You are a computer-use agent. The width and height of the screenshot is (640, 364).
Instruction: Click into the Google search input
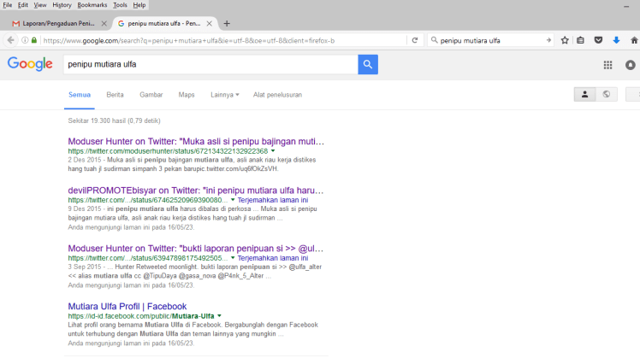pyautogui.click(x=210, y=65)
